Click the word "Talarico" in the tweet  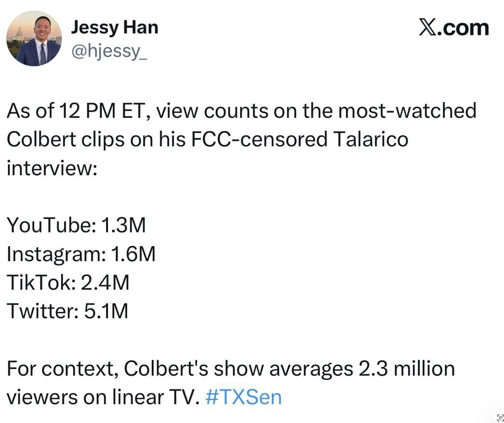point(370,139)
